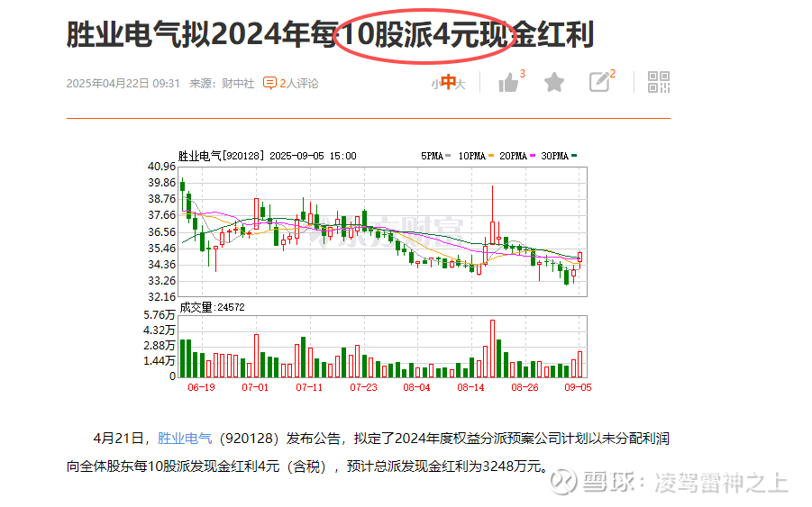Click the 40.96 price axis label
This screenshot has width=812, height=507.
(161, 167)
